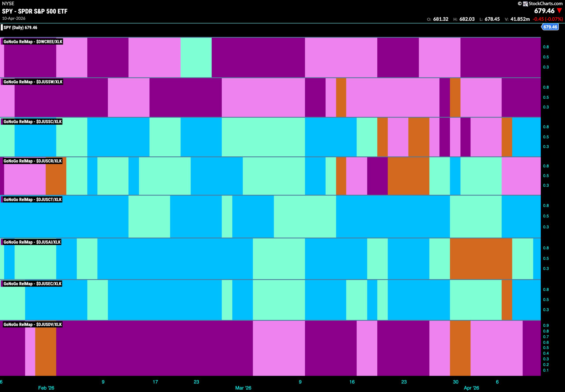The image size is (565, 392).
Task: Click the 16 date tick on the axis
Action: 352,382
